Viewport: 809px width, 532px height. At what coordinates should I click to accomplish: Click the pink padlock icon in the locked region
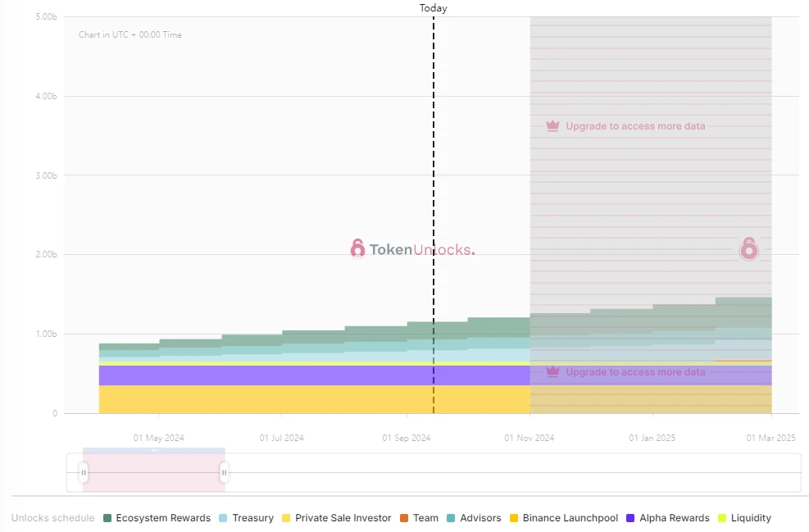point(748,248)
